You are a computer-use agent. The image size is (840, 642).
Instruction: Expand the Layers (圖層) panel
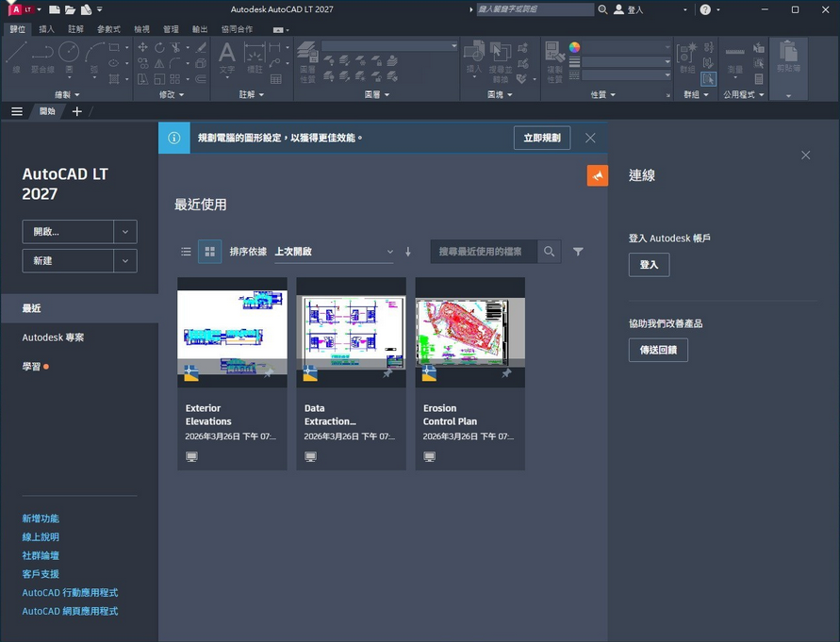pos(376,94)
